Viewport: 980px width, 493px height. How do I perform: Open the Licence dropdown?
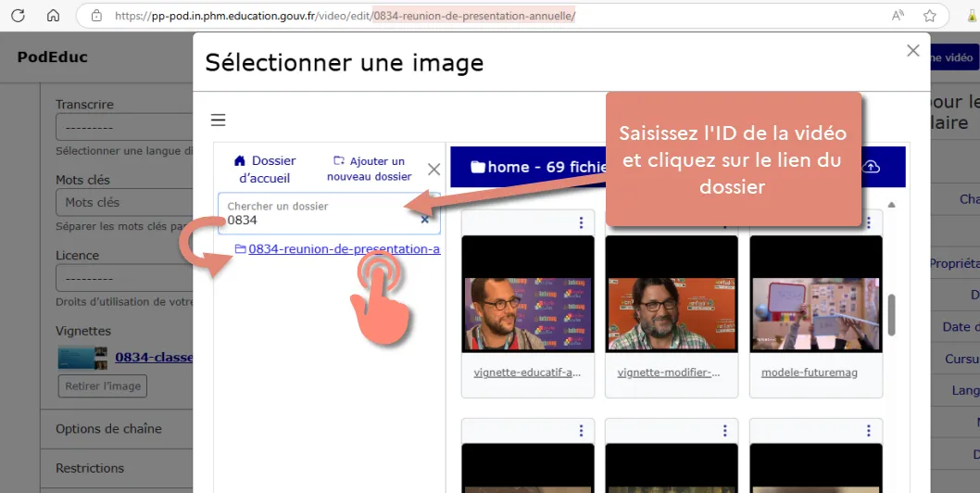pyautogui.click(x=124, y=278)
